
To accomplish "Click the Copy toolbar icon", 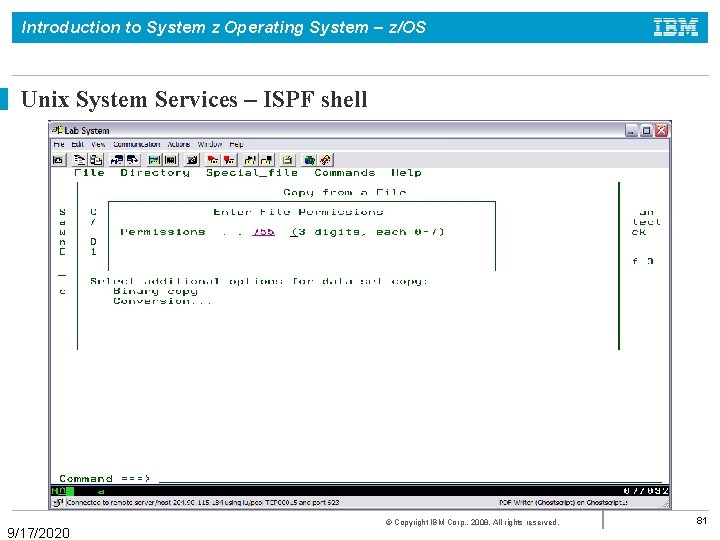I will point(80,160).
